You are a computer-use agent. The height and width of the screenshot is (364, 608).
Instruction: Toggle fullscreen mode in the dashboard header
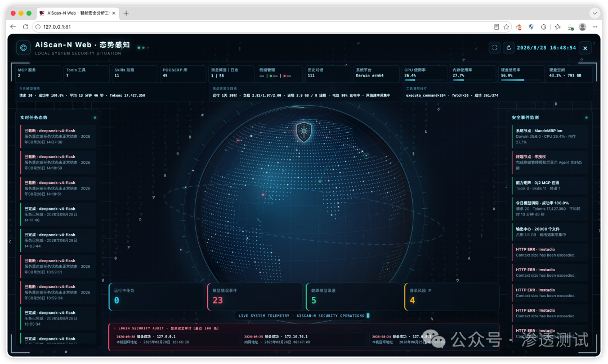click(494, 48)
